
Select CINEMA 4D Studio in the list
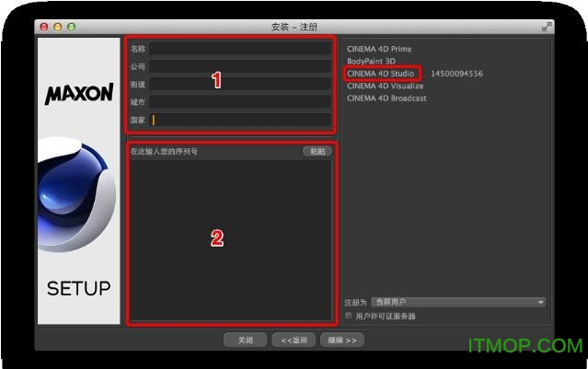381,74
